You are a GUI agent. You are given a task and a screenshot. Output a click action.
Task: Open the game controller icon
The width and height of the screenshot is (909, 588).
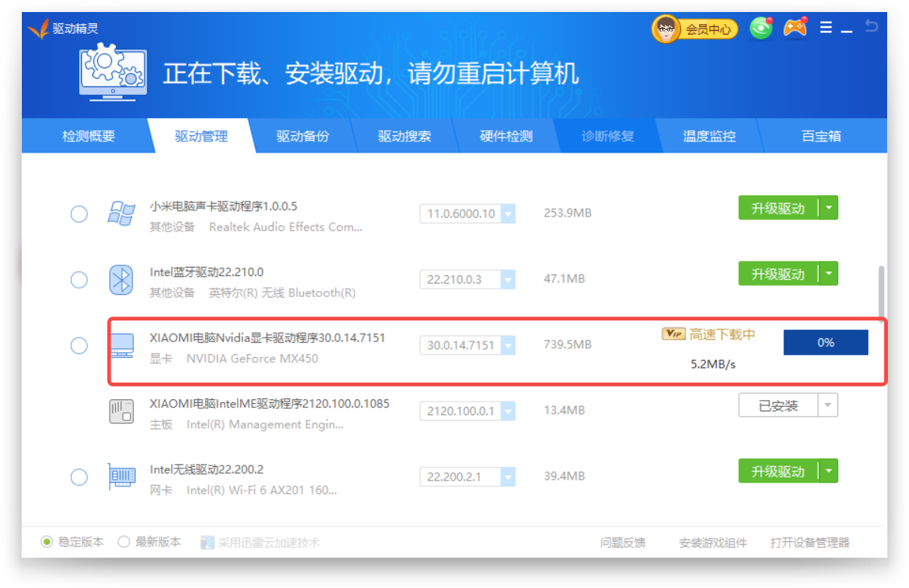pyautogui.click(x=795, y=28)
